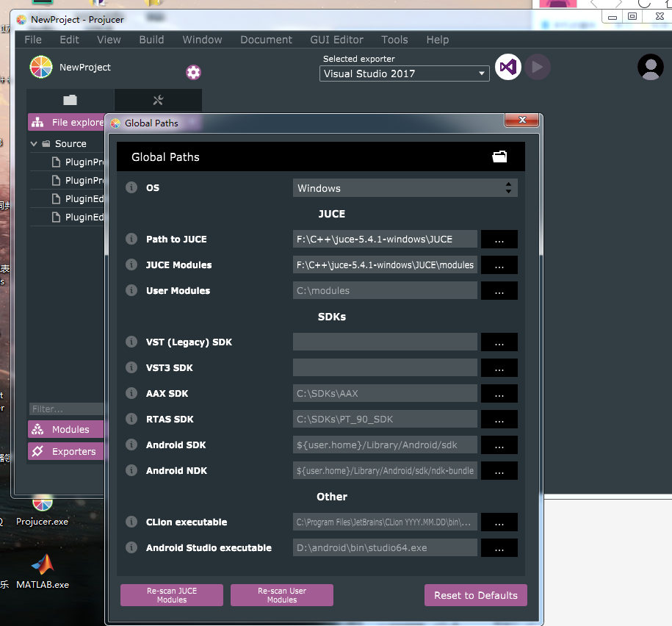
Task: Show info for JUCE Modules
Action: pyautogui.click(x=131, y=265)
